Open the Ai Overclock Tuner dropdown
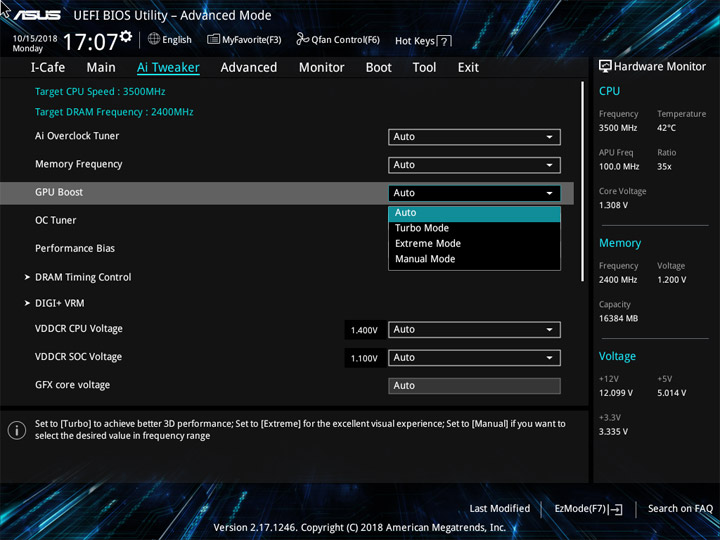 474,137
